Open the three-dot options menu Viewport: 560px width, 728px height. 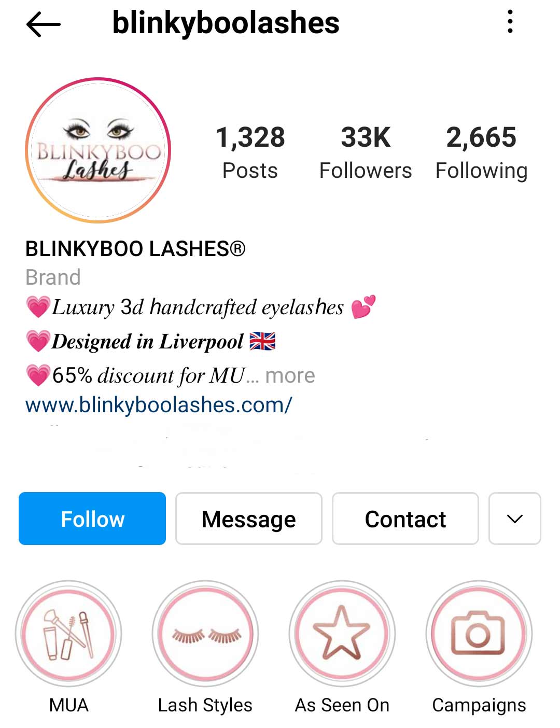click(510, 22)
